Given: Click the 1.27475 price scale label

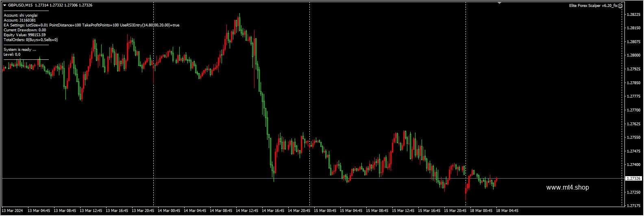Looking at the screenshot, I should click(x=634, y=151).
